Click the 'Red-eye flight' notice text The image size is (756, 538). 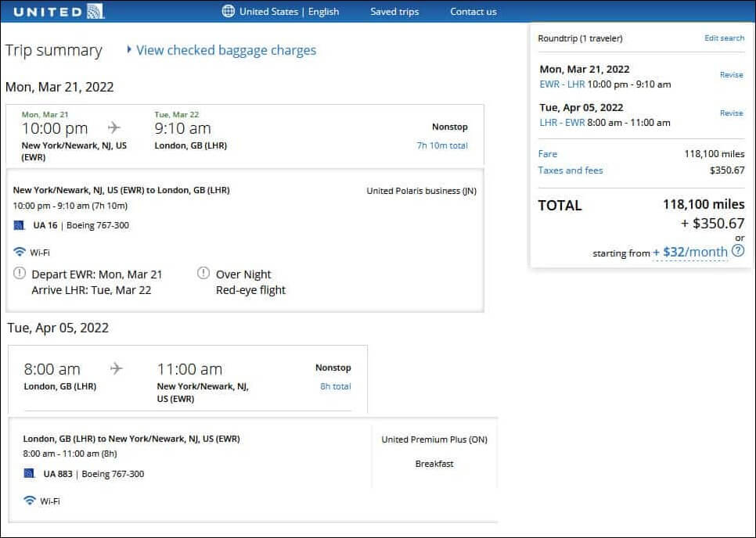coord(250,290)
